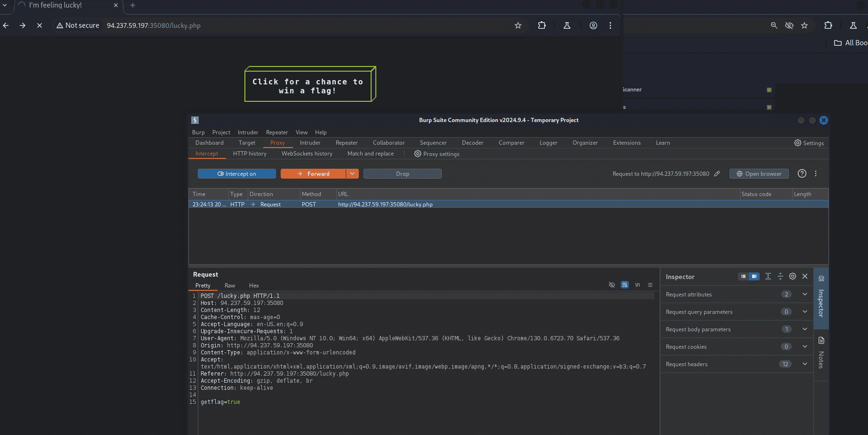Click the Inspector side tab
Viewport: 868px width, 435px height.
coord(821,298)
